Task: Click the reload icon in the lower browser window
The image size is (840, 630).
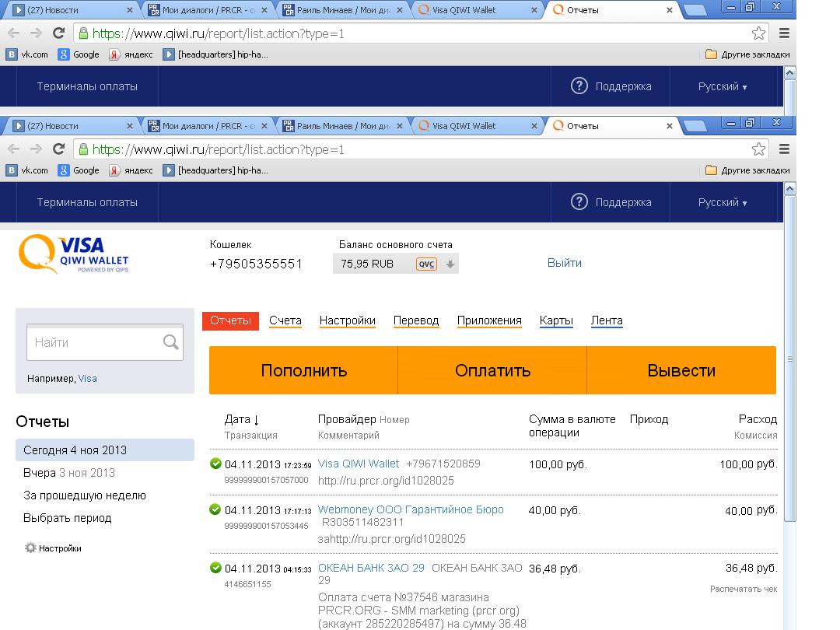Action: click(x=58, y=149)
